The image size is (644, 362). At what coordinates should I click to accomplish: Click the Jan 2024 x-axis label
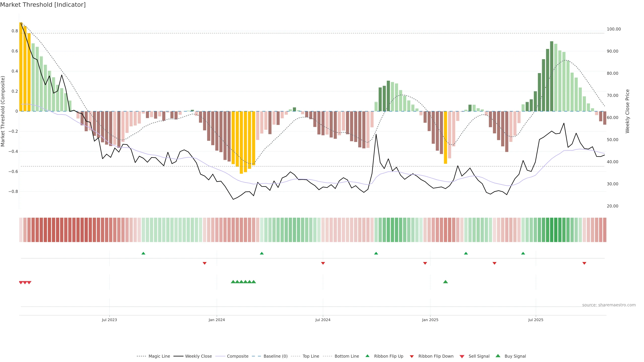[x=217, y=320]
